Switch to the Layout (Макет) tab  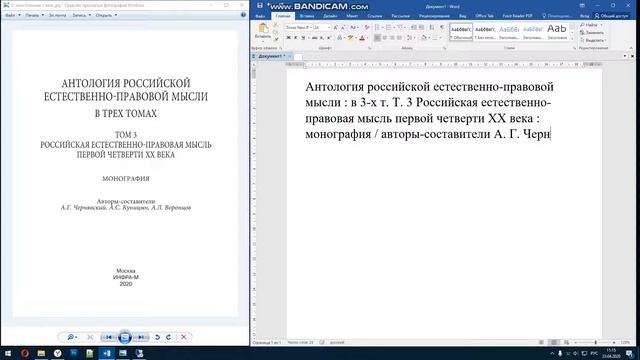coord(352,16)
